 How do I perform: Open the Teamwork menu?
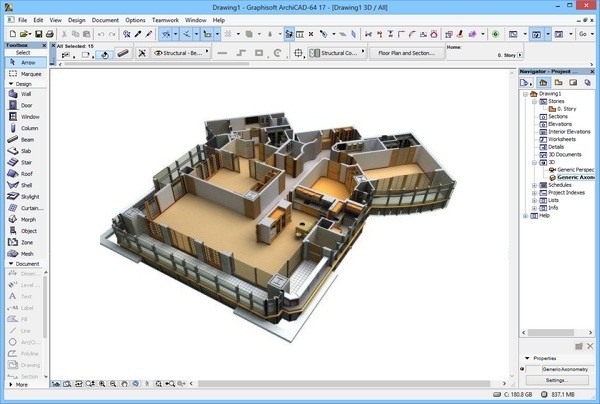165,20
